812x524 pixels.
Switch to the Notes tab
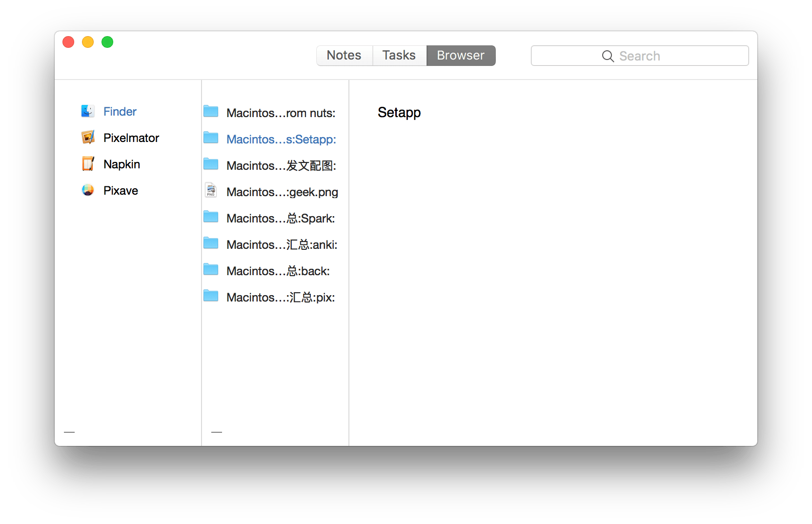pos(345,55)
